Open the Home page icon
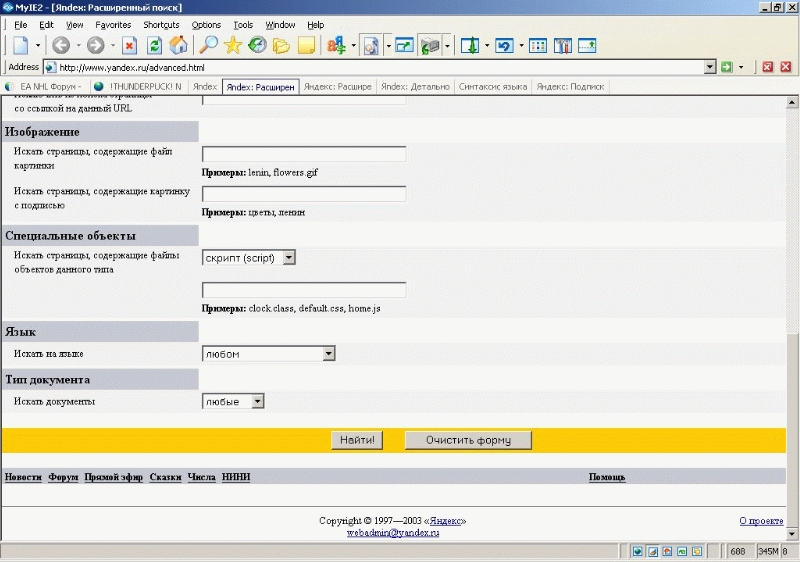This screenshot has height=562, width=800. 179,45
